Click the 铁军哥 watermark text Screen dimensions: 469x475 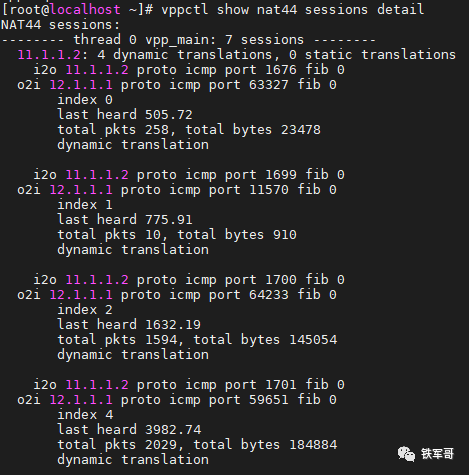tap(437, 454)
